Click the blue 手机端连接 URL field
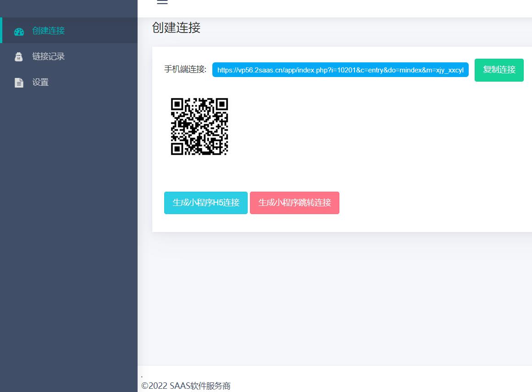 [x=340, y=70]
